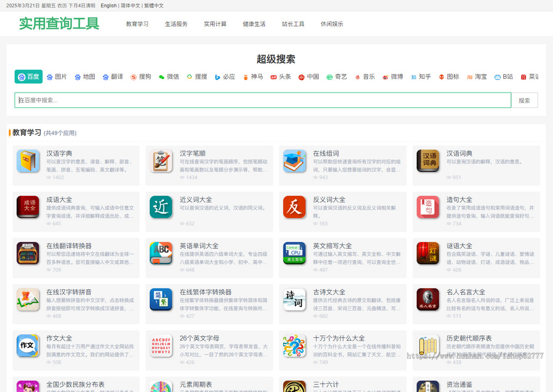Select the 搜搜 search engine
The image size is (553, 392).
tap(197, 77)
